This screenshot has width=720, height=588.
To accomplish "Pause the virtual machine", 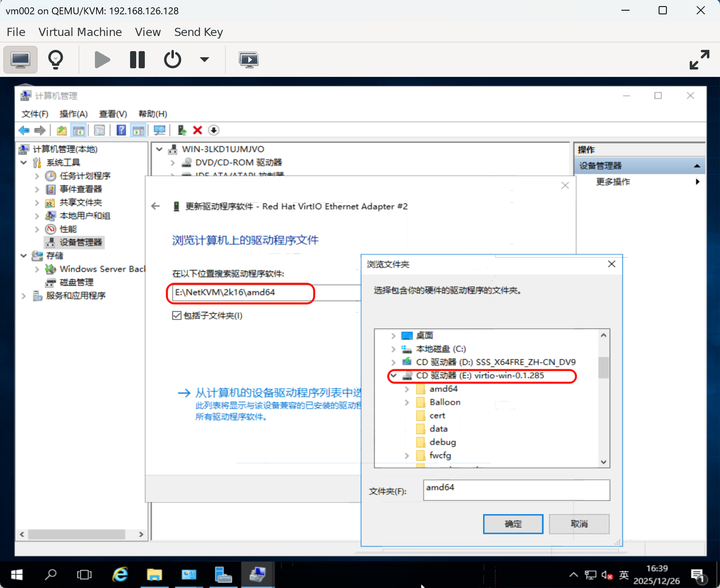I will [x=137, y=60].
